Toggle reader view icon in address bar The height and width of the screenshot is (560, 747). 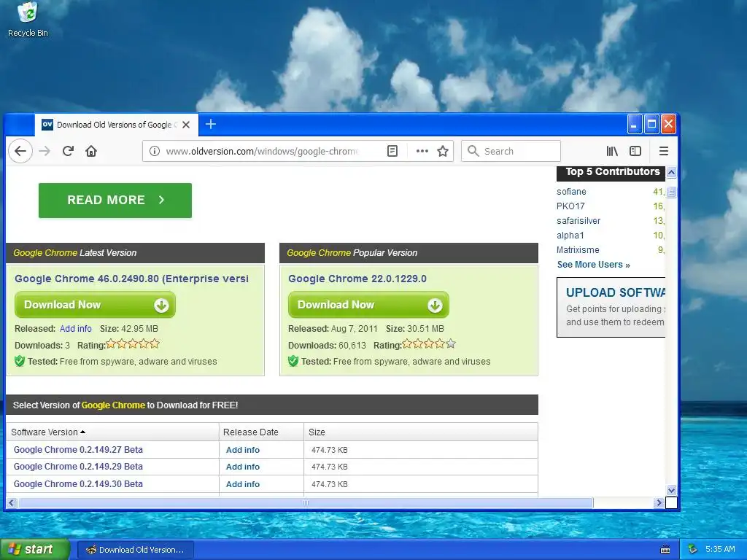click(392, 151)
